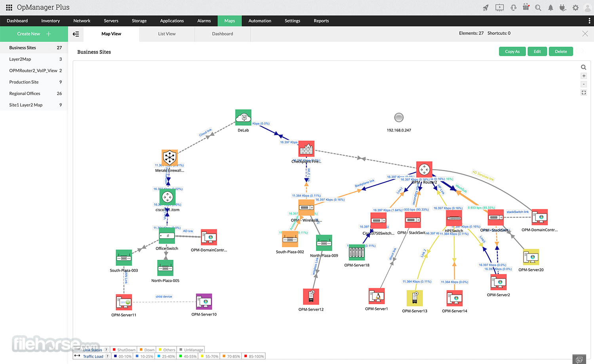594x364 pixels.
Task: Click the Delete button
Action: point(561,51)
